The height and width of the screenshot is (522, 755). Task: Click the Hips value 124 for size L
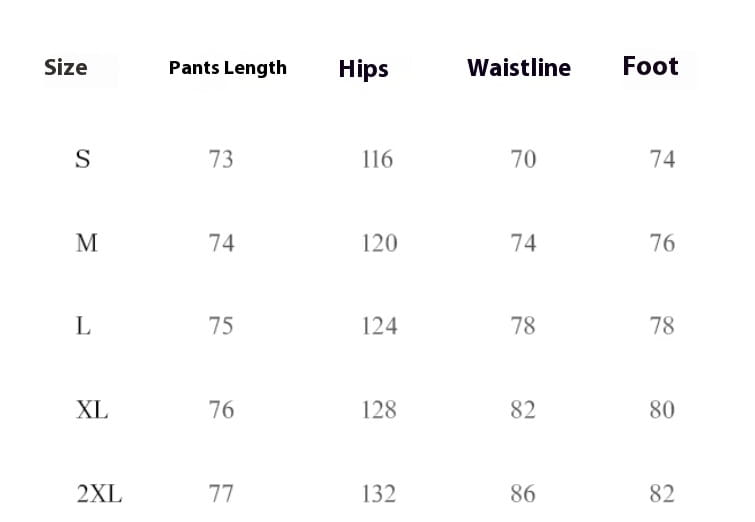click(379, 326)
